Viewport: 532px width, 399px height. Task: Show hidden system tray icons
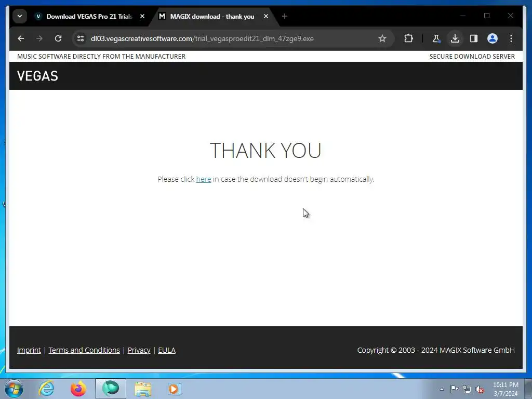click(442, 389)
